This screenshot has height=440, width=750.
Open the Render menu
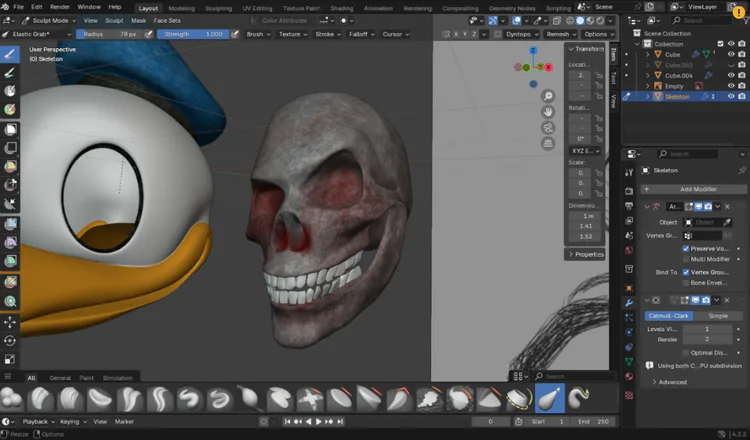tap(60, 7)
